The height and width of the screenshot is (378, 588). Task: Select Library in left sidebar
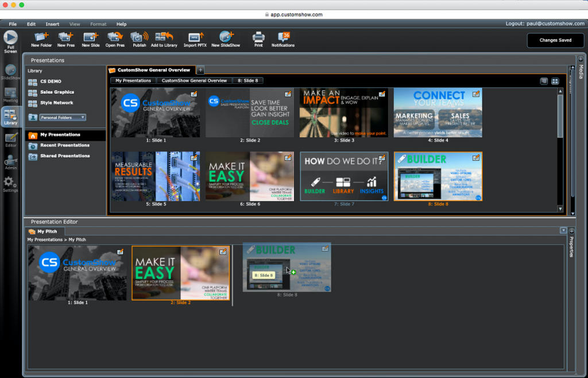pyautogui.click(x=10, y=117)
